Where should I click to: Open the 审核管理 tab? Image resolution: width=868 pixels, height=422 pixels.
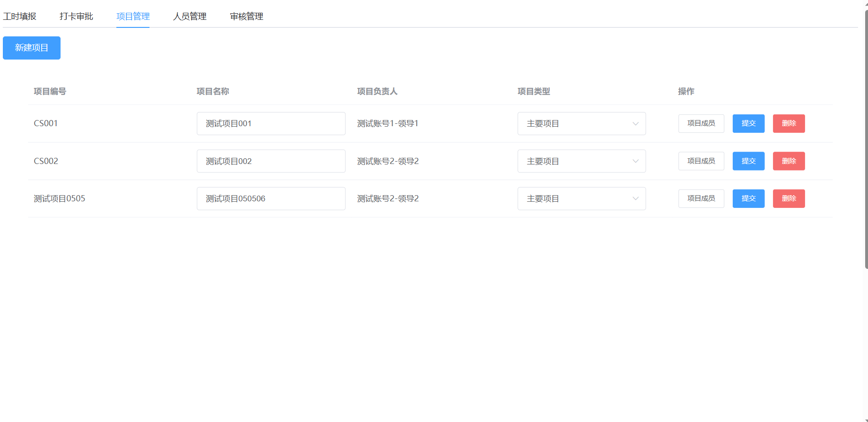click(x=246, y=17)
